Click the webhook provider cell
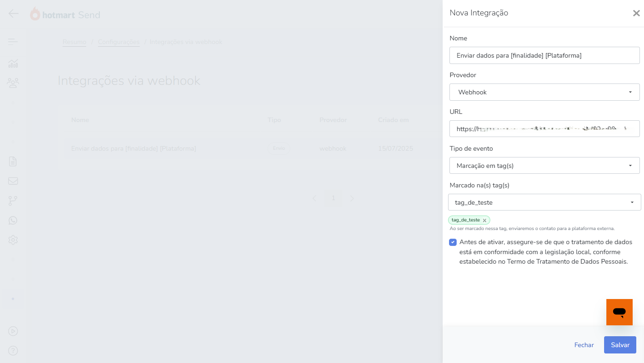Screen dimensions: 644x363 (333, 148)
